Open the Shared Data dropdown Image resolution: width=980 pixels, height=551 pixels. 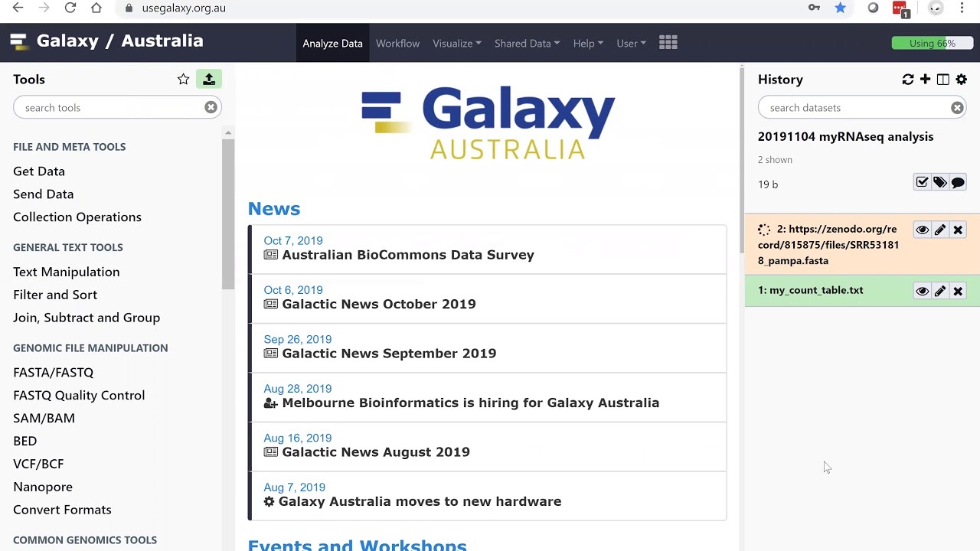tap(527, 44)
